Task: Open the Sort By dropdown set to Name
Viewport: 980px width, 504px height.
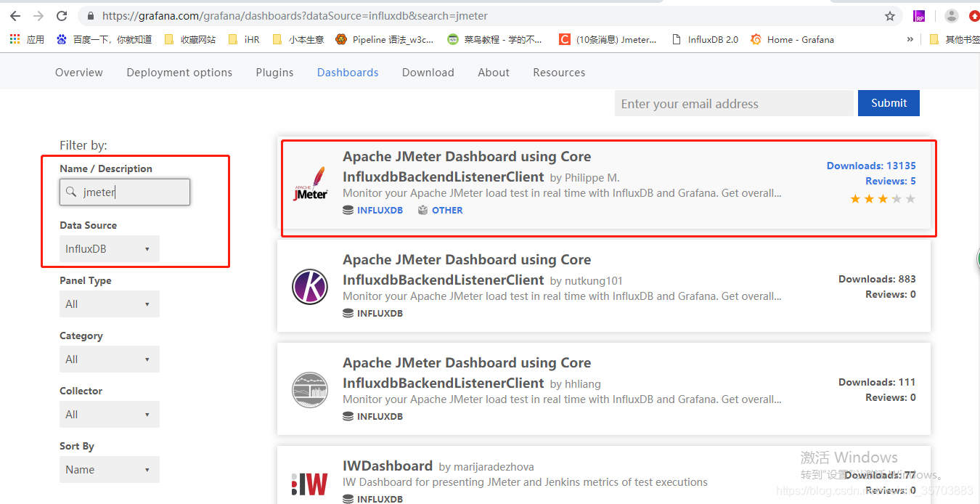Action: pos(110,470)
